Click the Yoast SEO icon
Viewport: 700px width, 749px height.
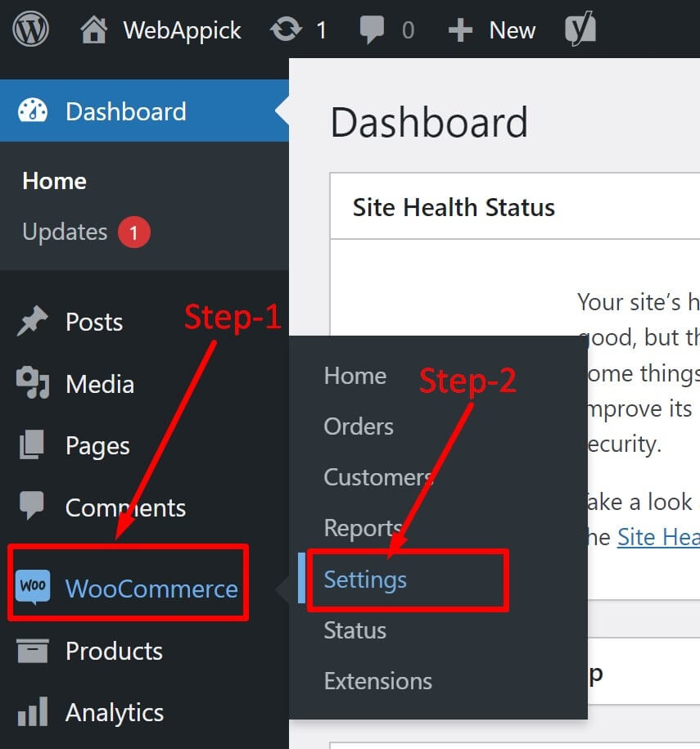coord(580,29)
